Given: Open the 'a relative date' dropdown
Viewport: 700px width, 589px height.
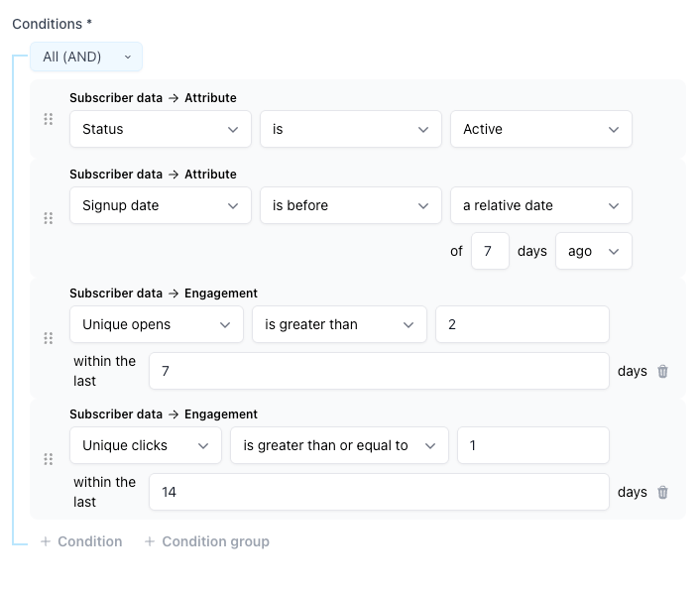Looking at the screenshot, I should [540, 205].
